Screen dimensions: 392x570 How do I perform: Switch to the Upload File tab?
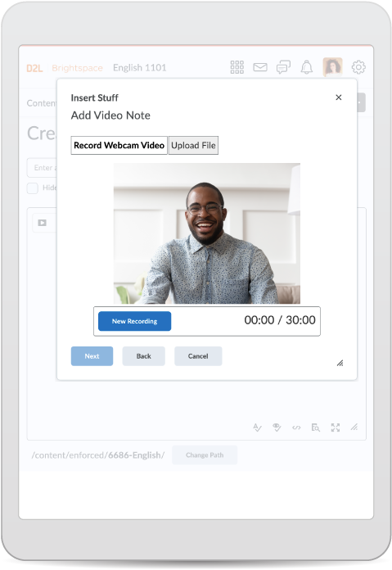pos(193,146)
